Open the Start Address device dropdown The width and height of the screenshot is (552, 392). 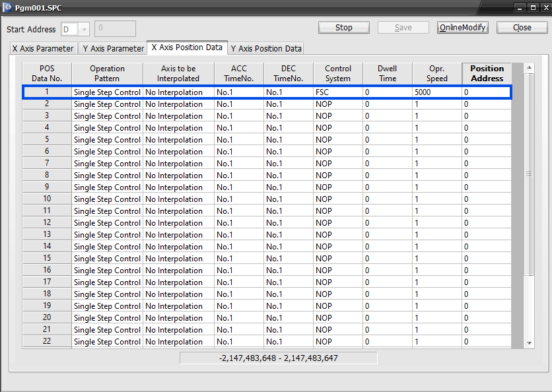[84, 29]
